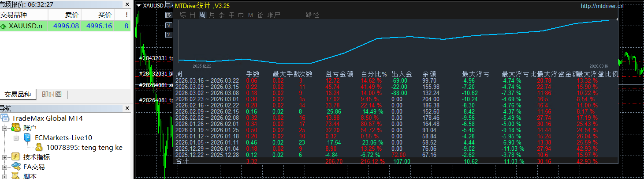Click the 账户 accounts folder icon

pos(16,128)
